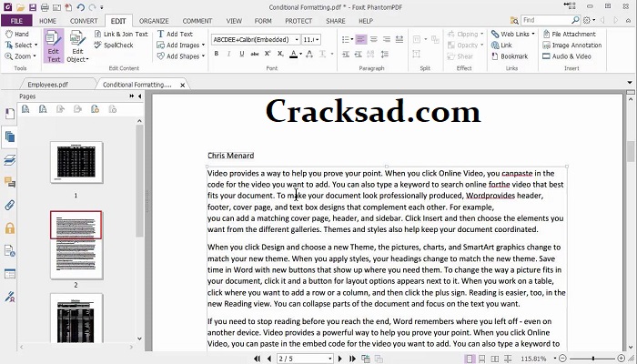Click the zoom slider handle
This screenshot has width=637, height=364.
click(x=593, y=359)
